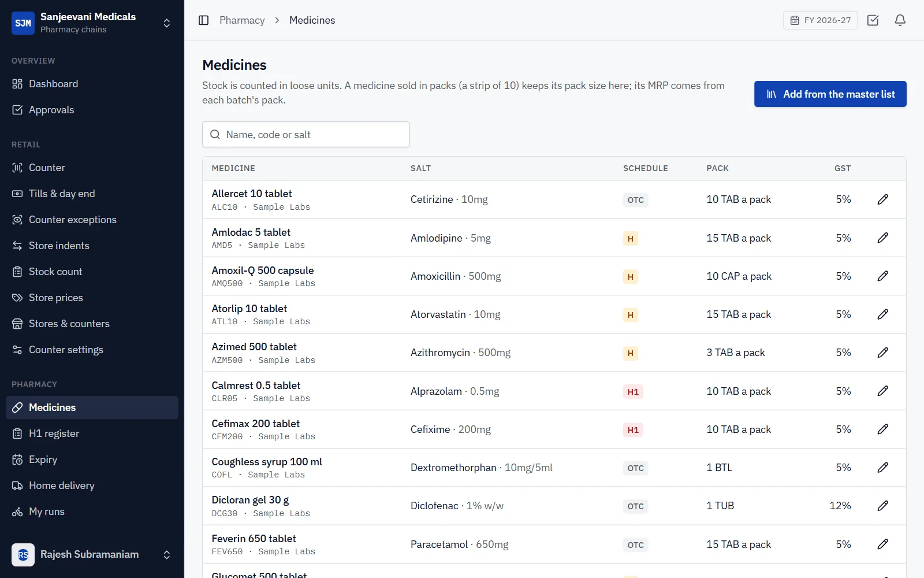This screenshot has width=924, height=578.
Task: Open the tasks checklist icon in header
Action: pyautogui.click(x=873, y=20)
